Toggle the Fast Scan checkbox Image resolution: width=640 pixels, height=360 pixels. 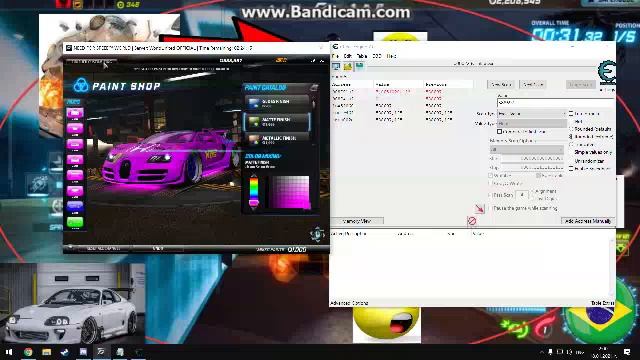[x=491, y=196]
